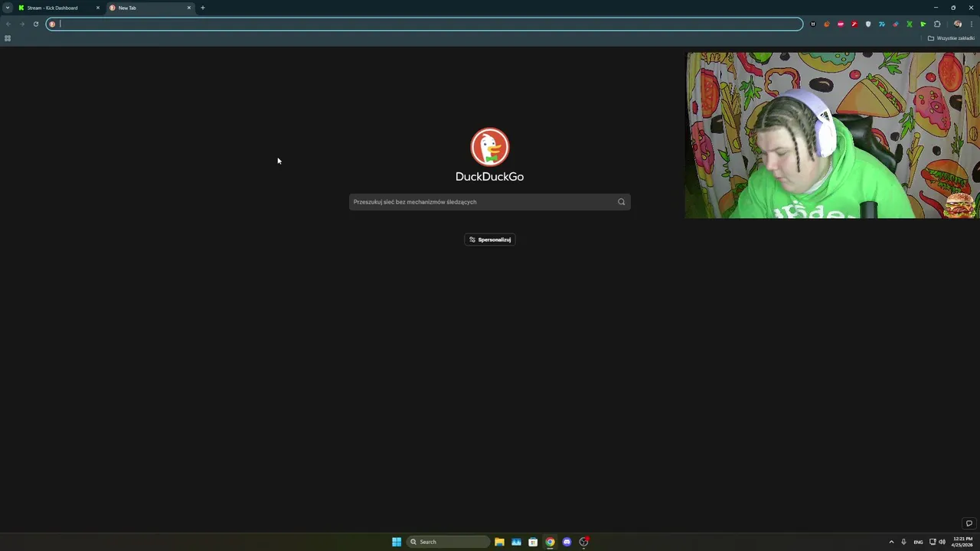The width and height of the screenshot is (980, 551).
Task: Open network settings tray icon
Action: point(933,542)
